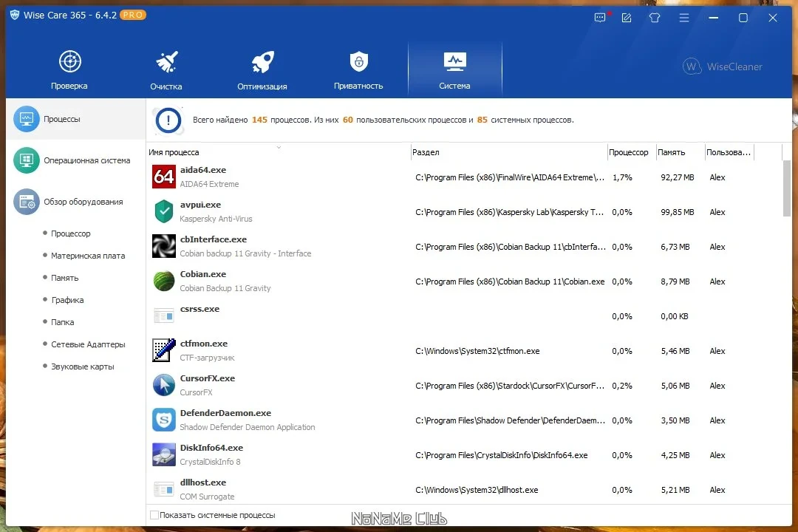The image size is (798, 532).
Task: Click the Оптимизация rocket icon
Action: point(262,61)
